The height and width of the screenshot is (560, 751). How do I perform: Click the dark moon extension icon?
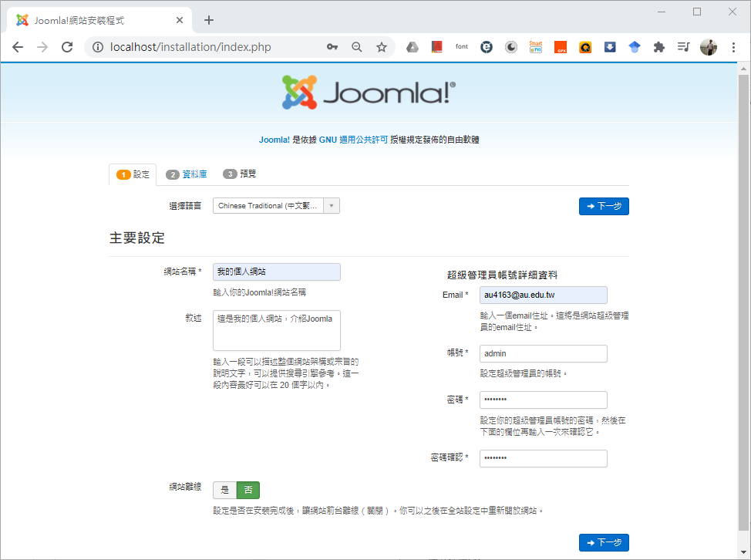511,47
